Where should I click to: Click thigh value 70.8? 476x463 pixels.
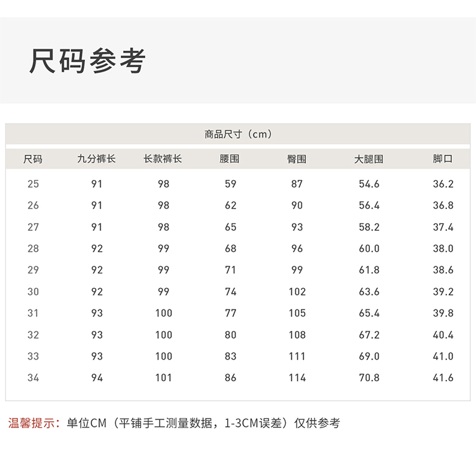(369, 378)
